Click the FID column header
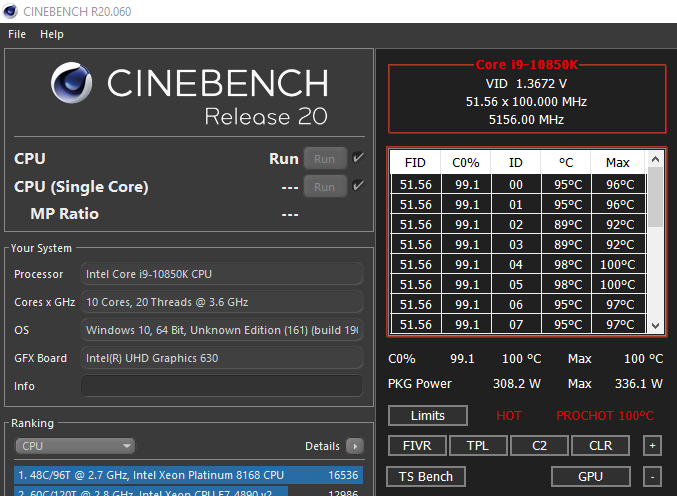The height and width of the screenshot is (496, 677). click(415, 163)
